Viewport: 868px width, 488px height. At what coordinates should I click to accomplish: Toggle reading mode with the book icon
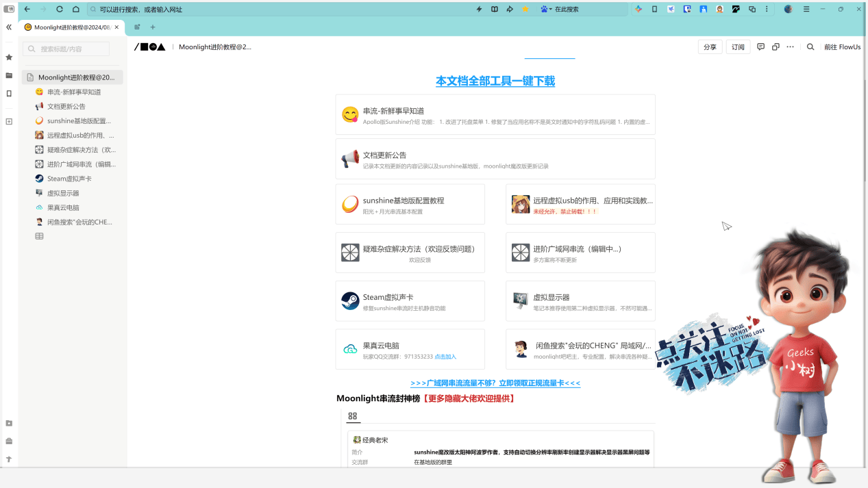point(495,10)
